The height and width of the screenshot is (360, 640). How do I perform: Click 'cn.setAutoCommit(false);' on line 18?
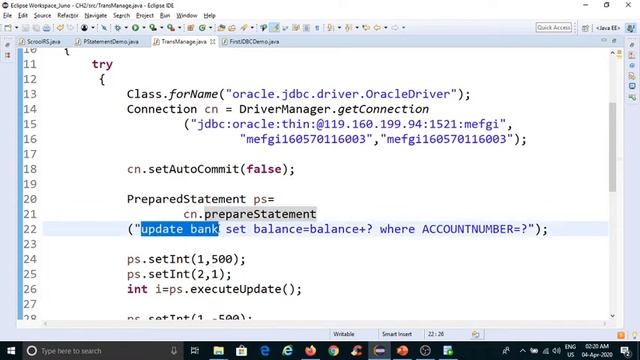click(x=211, y=169)
